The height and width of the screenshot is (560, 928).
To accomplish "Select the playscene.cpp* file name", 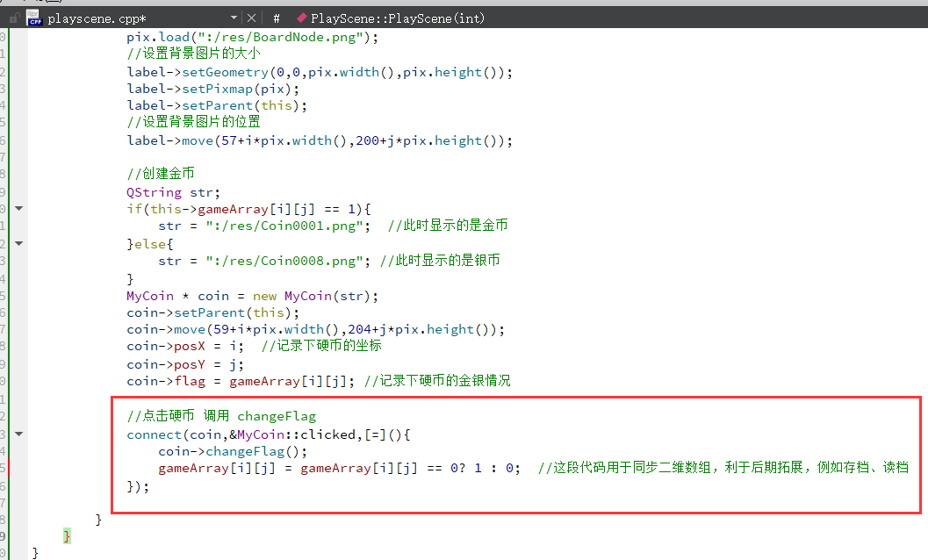I will pyautogui.click(x=97, y=19).
